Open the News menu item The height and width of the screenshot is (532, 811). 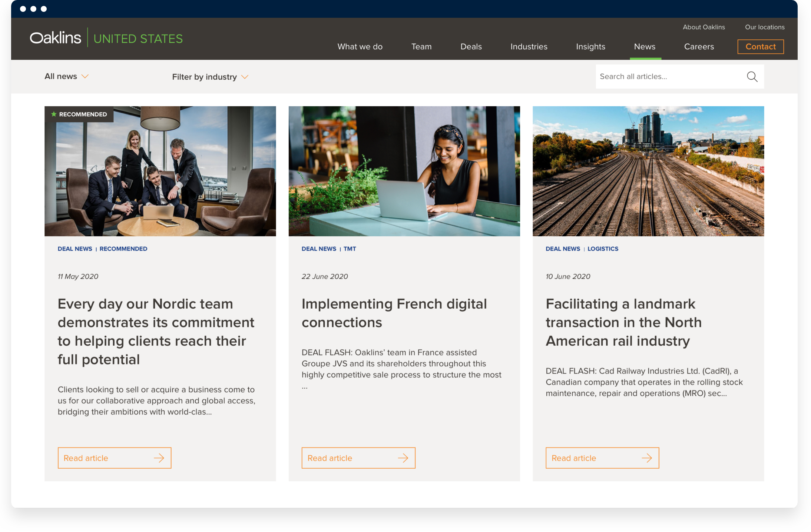click(645, 47)
